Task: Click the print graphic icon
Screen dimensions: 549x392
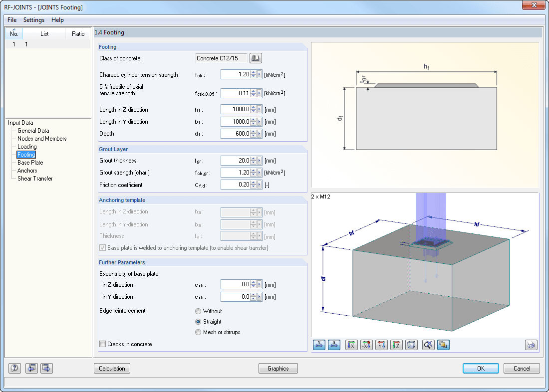Action: tap(531, 345)
